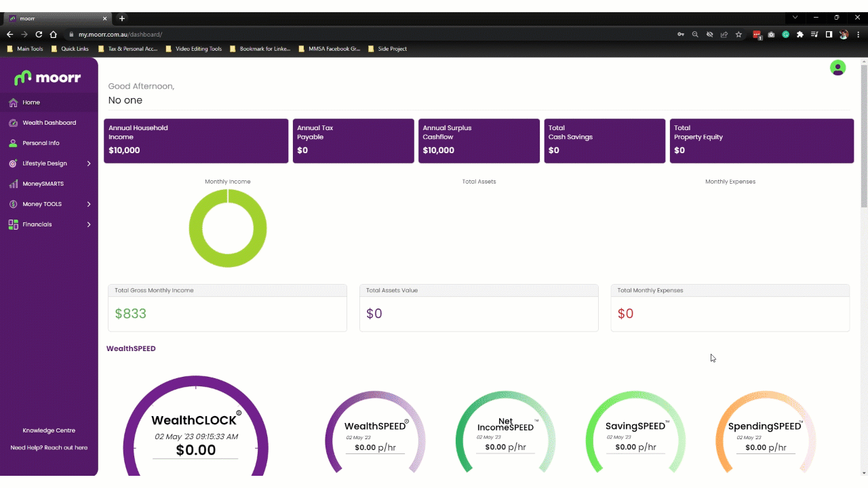This screenshot has height=488, width=868.
Task: Click the SpendingSPEED gauge
Action: 766,432
